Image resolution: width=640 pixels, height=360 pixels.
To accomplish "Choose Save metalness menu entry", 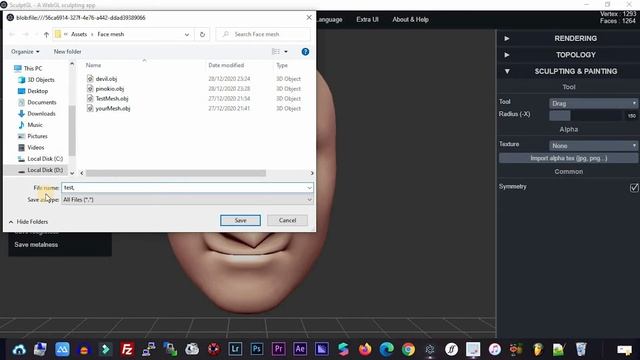I will [x=36, y=244].
